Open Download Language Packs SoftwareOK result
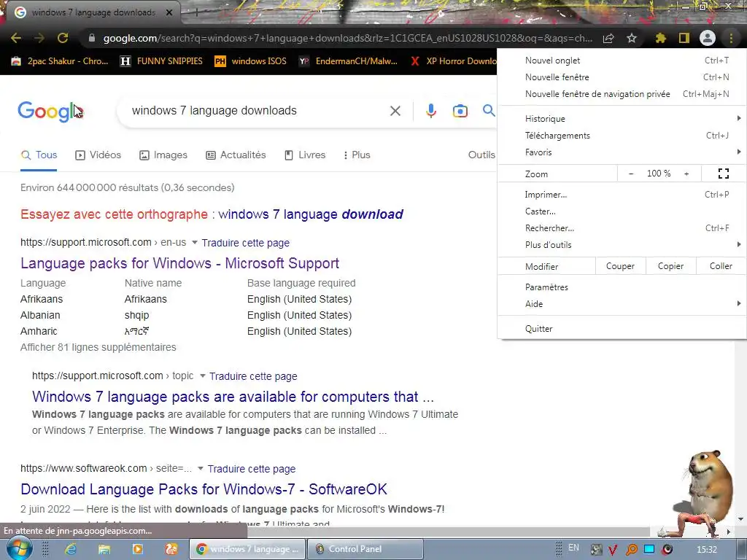The width and height of the screenshot is (747, 560). (204, 489)
